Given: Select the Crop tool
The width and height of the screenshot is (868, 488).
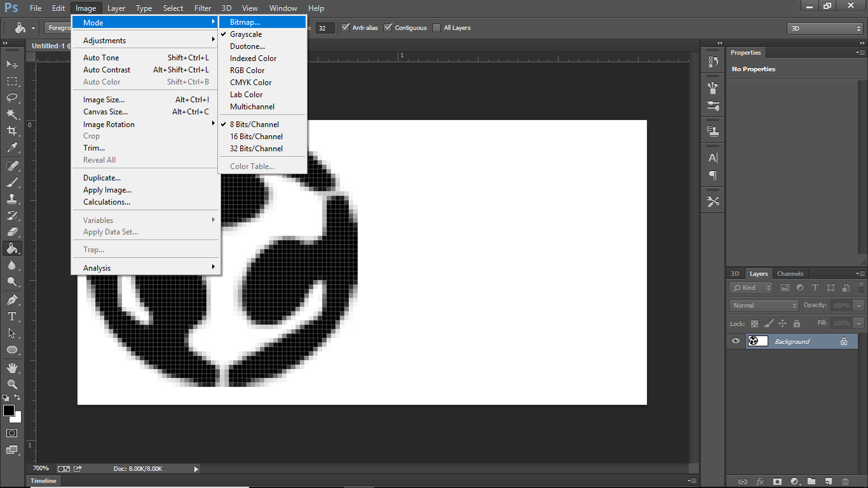Looking at the screenshot, I should [x=12, y=131].
